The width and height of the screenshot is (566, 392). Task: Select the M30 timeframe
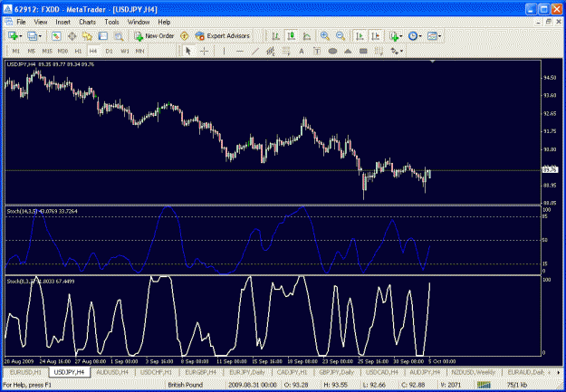coord(62,52)
